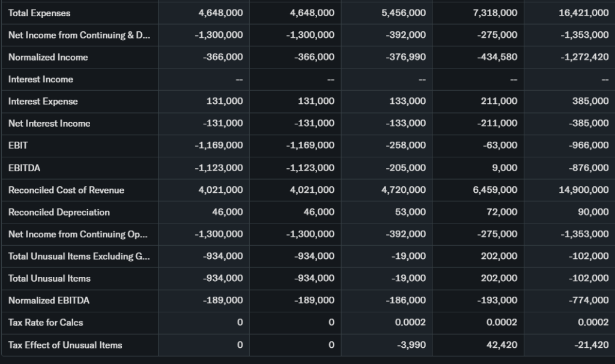The image size is (615, 364).
Task: Click the 7,318,000 Total Expenses value
Action: [495, 13]
